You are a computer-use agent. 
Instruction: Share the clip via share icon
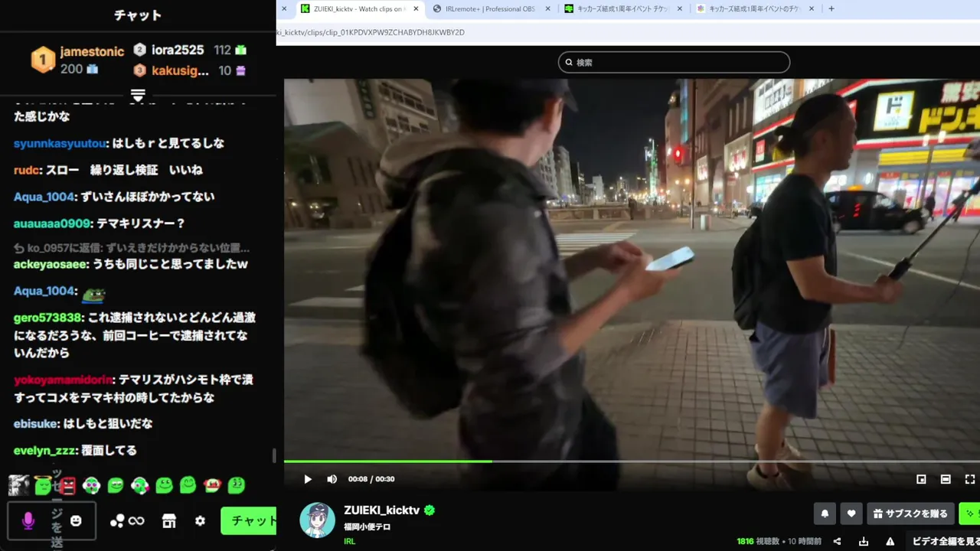point(837,541)
